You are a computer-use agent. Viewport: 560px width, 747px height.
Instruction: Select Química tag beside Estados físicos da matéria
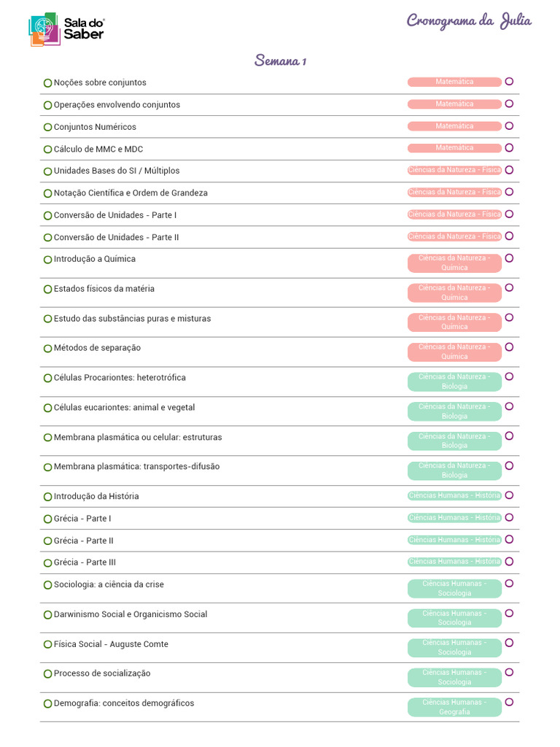click(x=454, y=293)
